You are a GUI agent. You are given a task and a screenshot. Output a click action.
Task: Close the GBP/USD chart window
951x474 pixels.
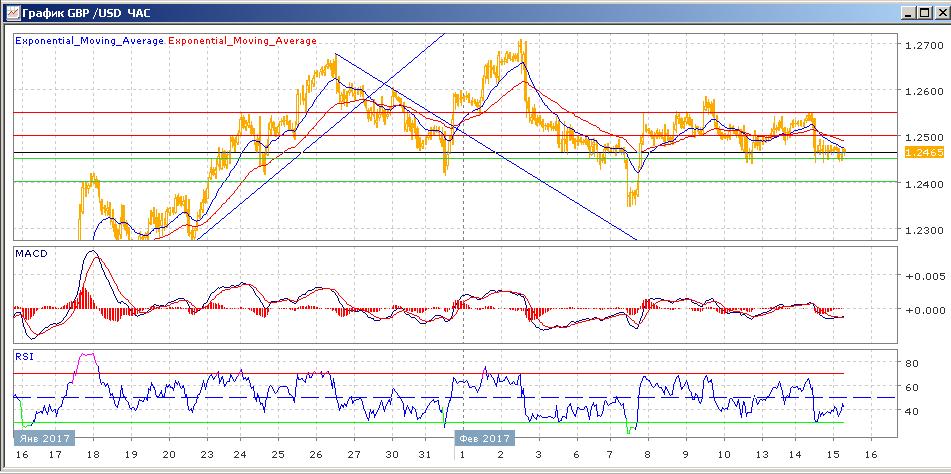(937, 15)
